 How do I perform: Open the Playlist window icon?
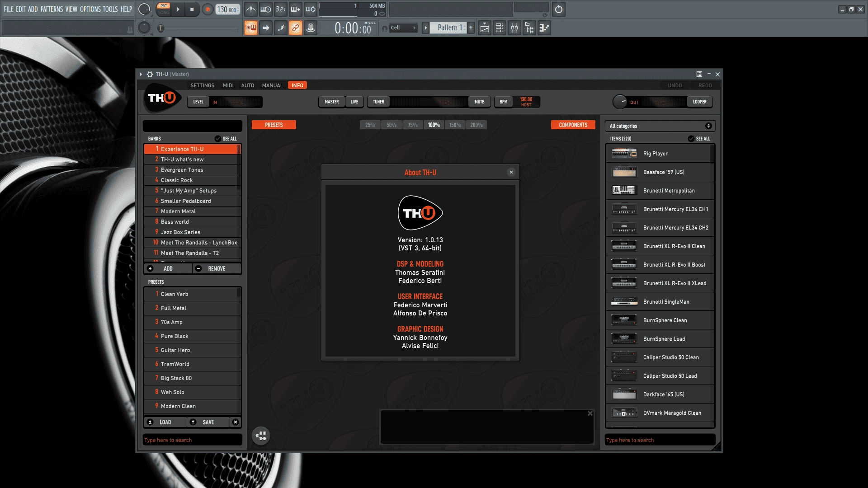(485, 28)
